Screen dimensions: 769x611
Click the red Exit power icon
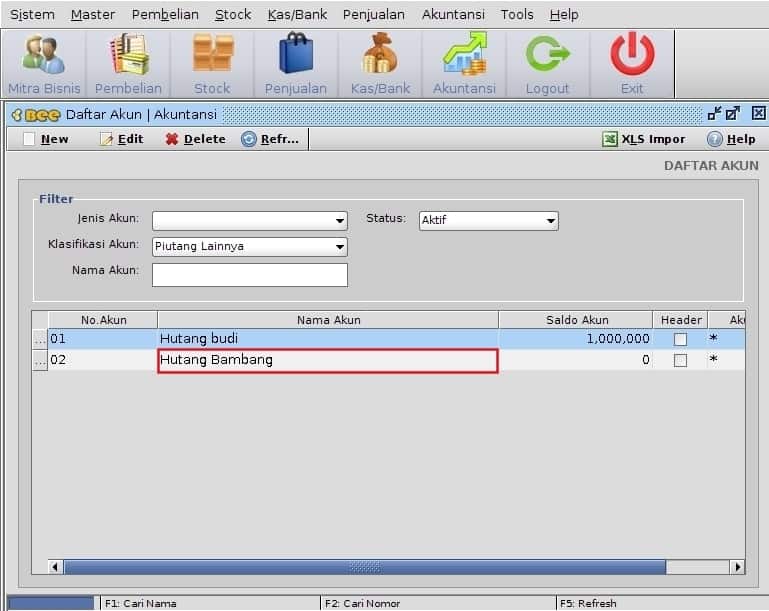(632, 64)
